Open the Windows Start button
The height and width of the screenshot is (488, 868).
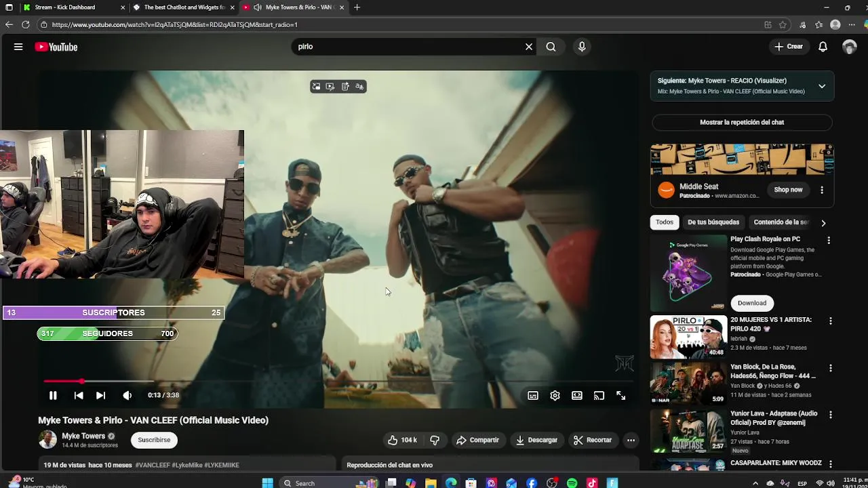(267, 483)
